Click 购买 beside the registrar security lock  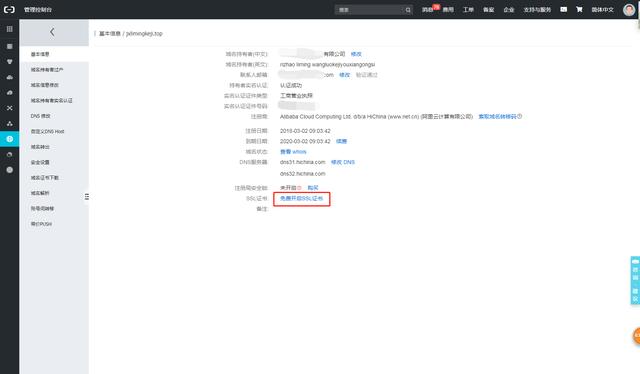[x=313, y=187]
